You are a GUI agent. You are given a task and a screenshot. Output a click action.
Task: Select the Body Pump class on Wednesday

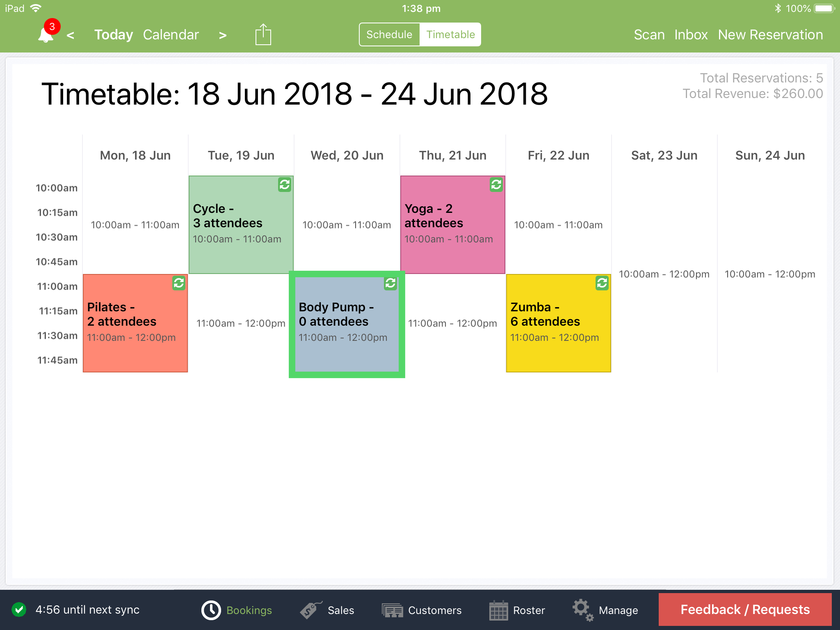(x=347, y=324)
